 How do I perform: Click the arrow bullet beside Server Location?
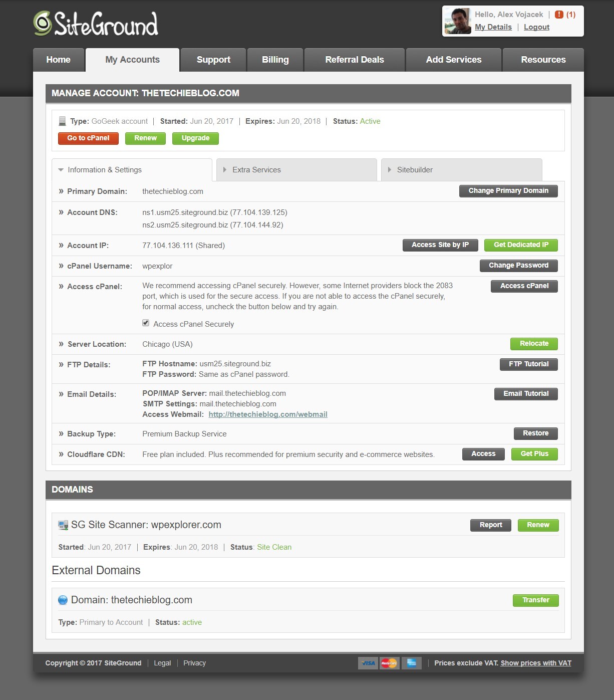61,344
